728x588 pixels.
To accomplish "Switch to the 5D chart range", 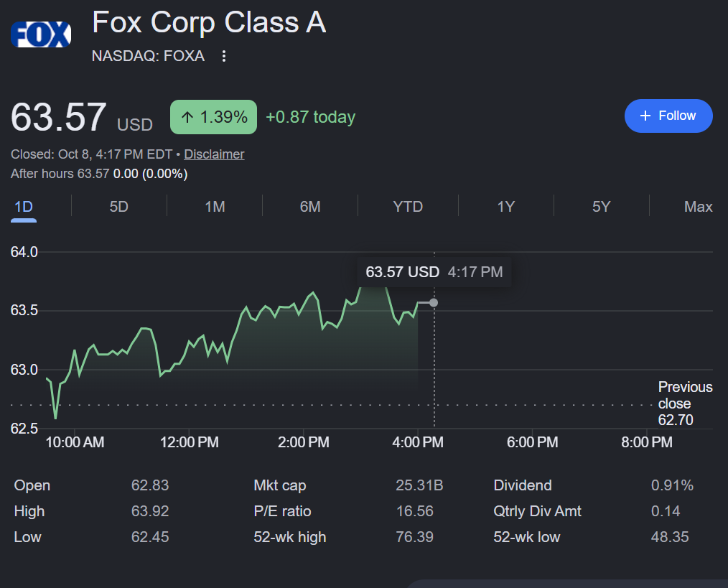I will [x=119, y=207].
